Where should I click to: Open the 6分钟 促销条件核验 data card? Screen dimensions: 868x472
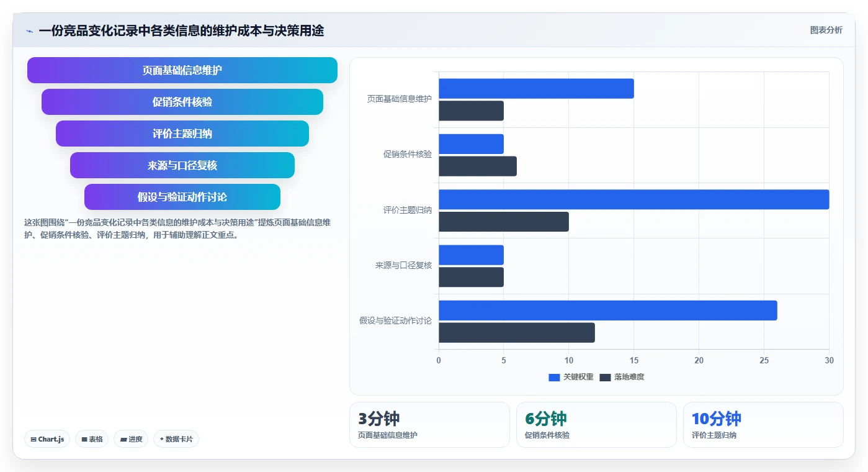[596, 425]
